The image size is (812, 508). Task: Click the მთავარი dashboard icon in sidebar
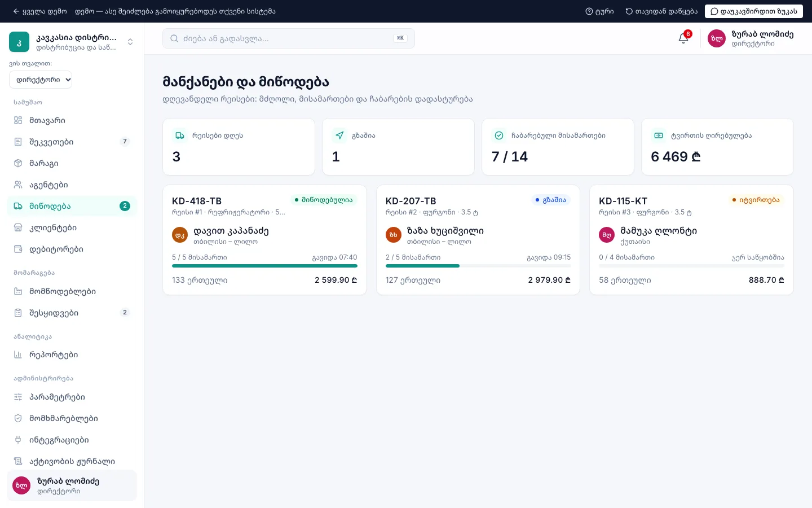(18, 120)
